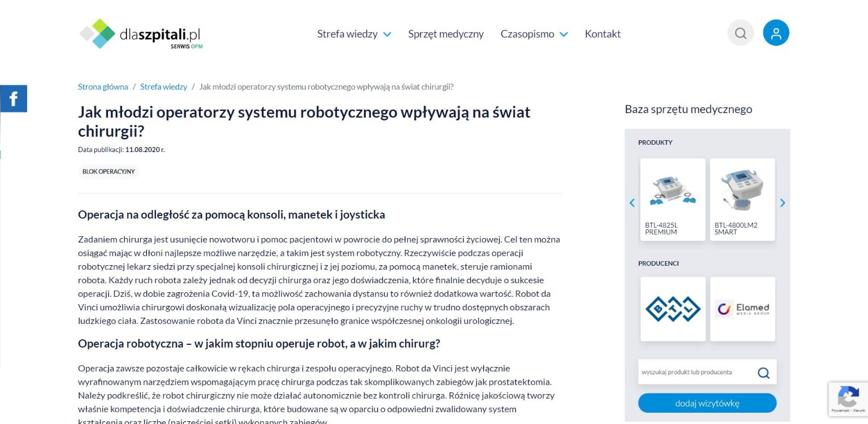868x424 pixels.
Task: Click heading Operacja robotyczna – w jakim stopniu
Action: click(259, 344)
